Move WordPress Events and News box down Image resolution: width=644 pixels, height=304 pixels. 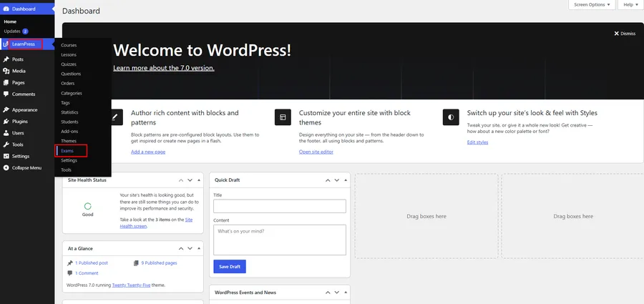(337, 293)
